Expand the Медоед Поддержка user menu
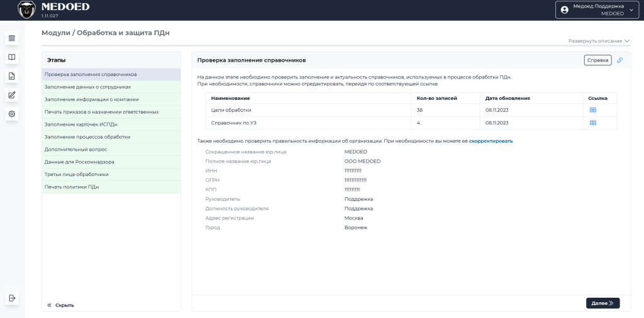The image size is (644, 318). [x=597, y=10]
